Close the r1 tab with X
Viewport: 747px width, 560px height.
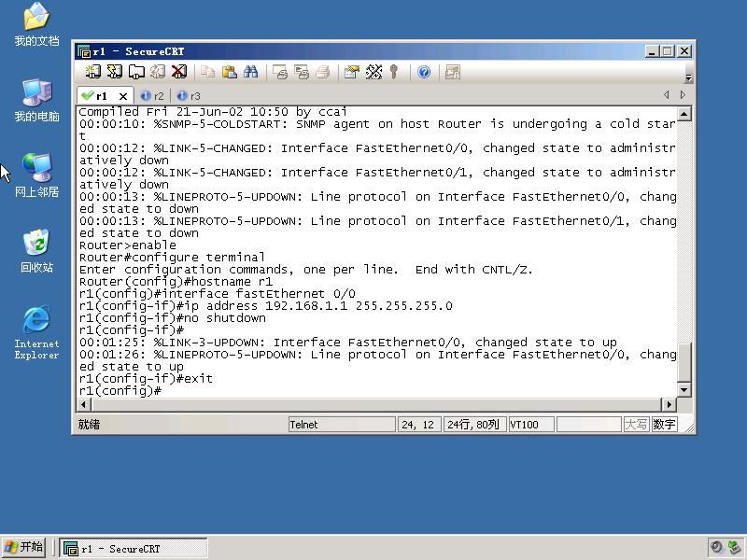(123, 96)
